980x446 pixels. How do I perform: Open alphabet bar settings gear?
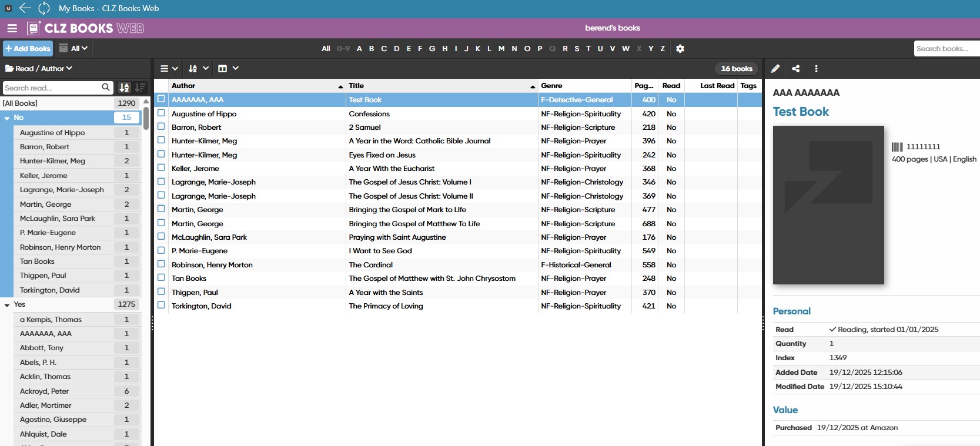tap(680, 49)
